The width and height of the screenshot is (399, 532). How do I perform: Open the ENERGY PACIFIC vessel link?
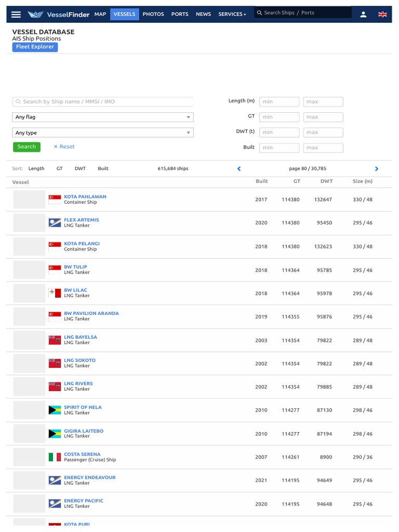point(84,501)
